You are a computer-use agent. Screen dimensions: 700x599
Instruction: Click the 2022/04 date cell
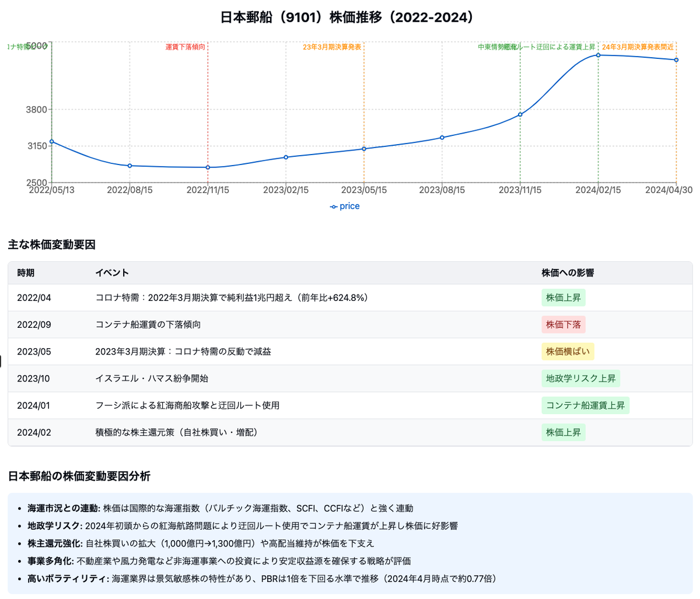click(x=34, y=298)
